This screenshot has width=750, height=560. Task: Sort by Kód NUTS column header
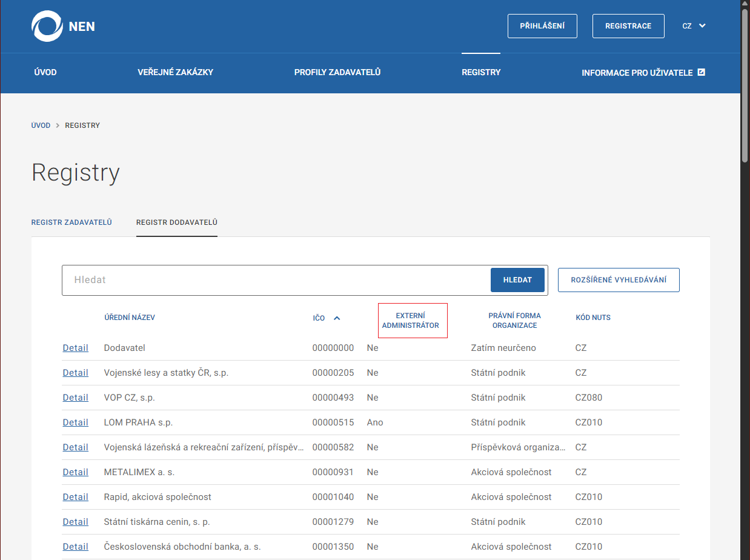[x=592, y=318]
